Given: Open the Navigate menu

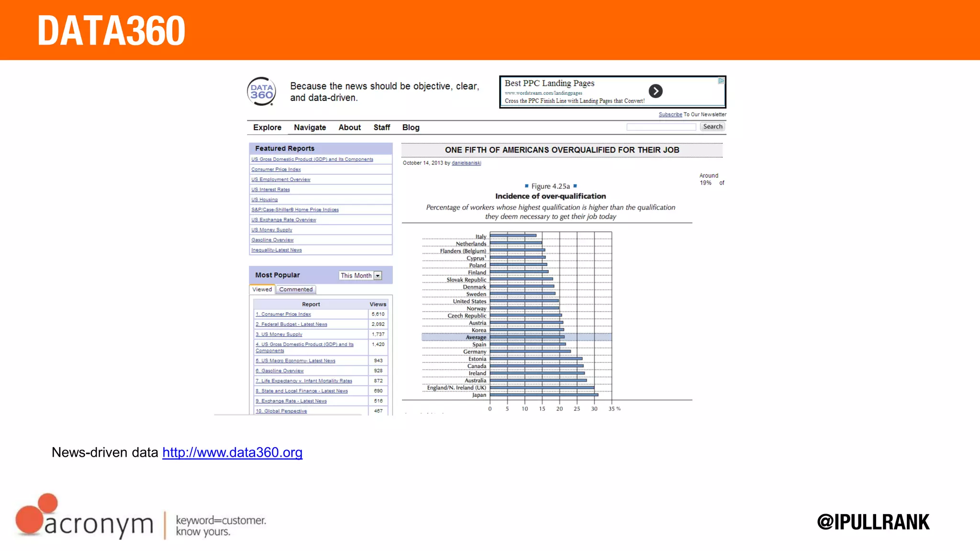Looking at the screenshot, I should point(310,127).
